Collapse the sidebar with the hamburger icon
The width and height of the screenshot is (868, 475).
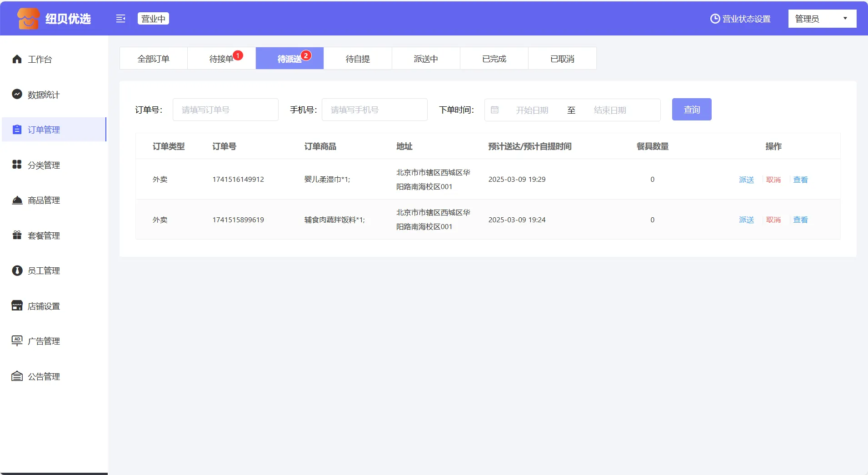coord(120,19)
